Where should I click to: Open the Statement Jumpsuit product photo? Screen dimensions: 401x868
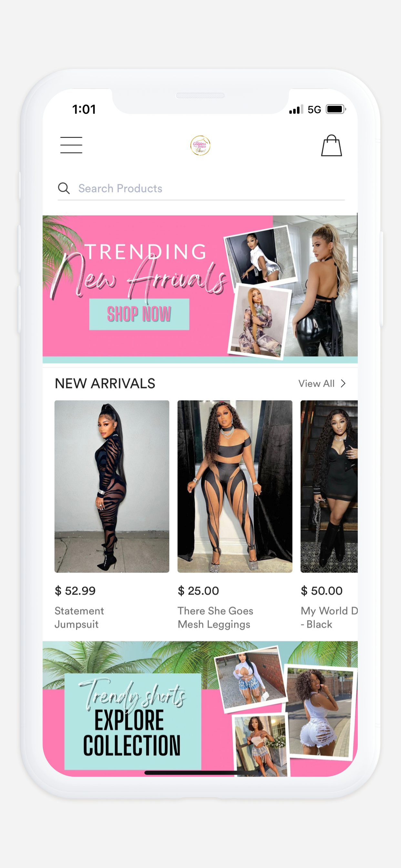(112, 486)
